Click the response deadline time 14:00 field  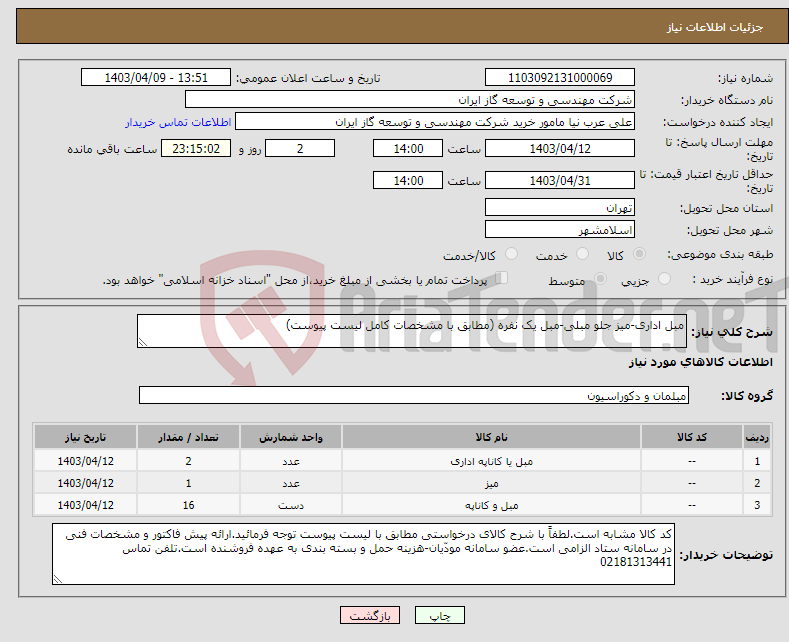[408, 148]
